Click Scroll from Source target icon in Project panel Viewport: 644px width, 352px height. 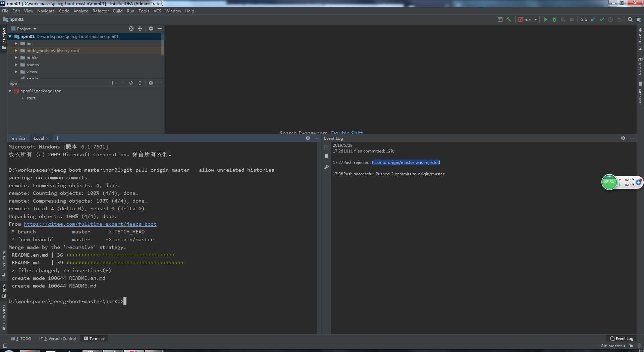131,29
